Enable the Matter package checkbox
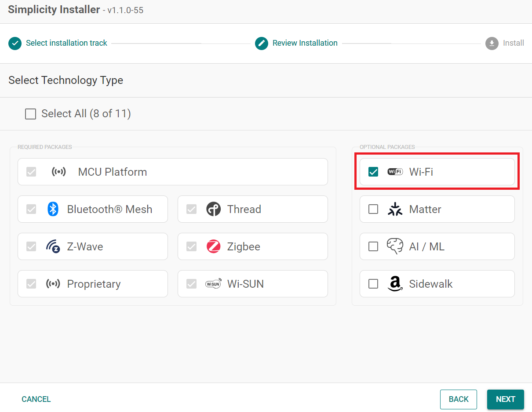532x412 pixels. [x=373, y=209]
